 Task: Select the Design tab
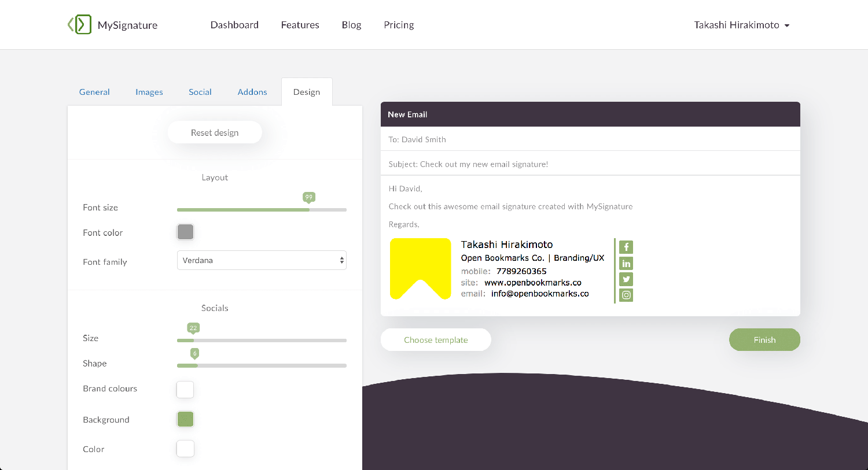[x=307, y=92]
